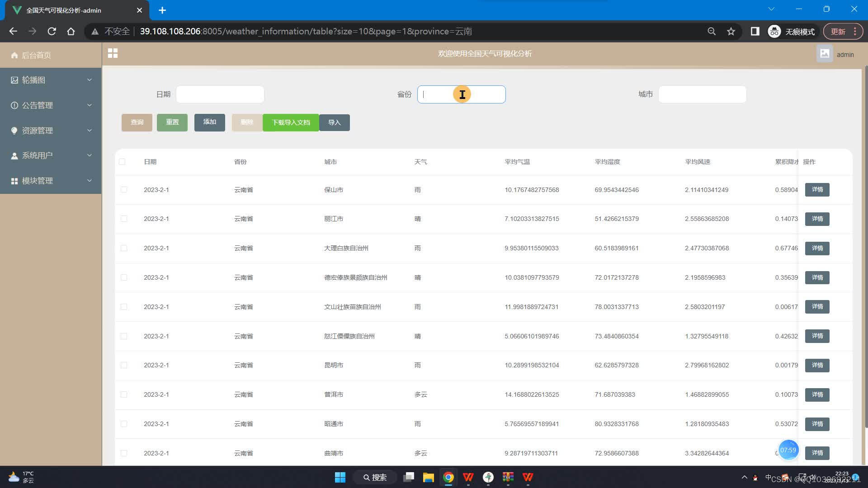
Task: Open browser tab search dropdown arrow
Action: click(x=771, y=9)
